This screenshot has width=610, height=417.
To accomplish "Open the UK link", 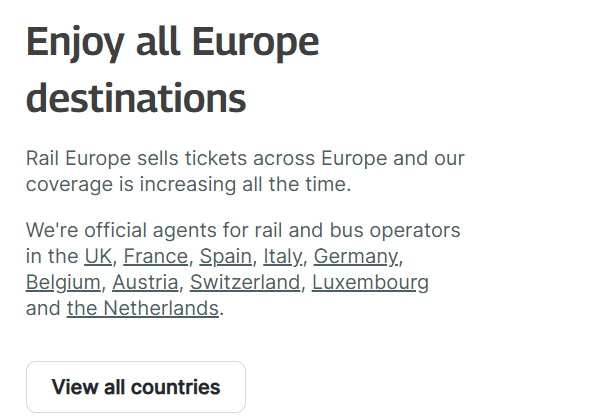I will click(98, 256).
